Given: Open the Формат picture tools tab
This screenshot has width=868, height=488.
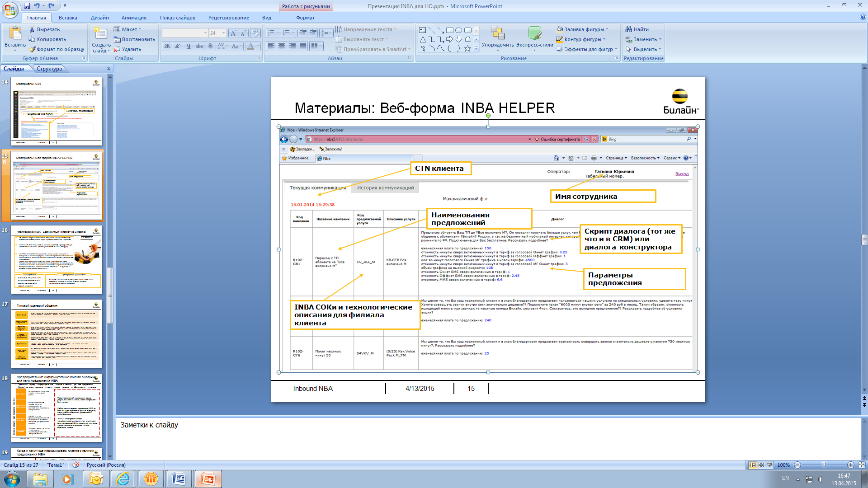Looking at the screenshot, I should (306, 18).
